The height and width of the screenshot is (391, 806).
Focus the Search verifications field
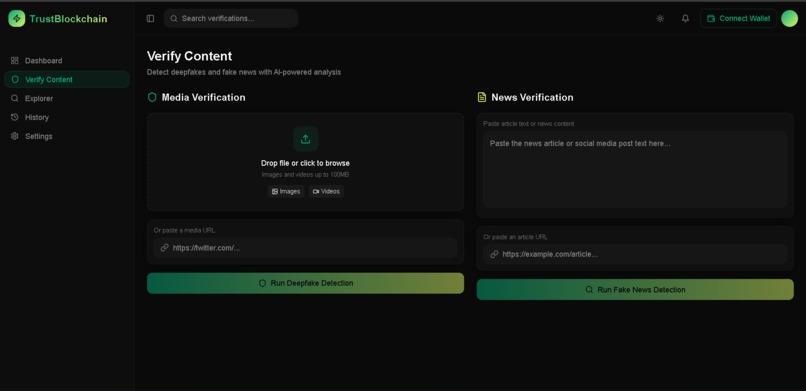tap(231, 18)
